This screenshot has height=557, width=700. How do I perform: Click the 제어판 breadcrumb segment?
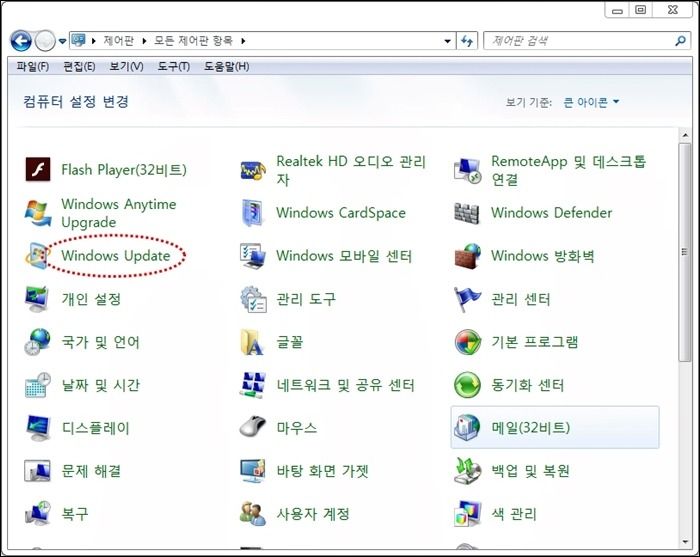click(119, 41)
